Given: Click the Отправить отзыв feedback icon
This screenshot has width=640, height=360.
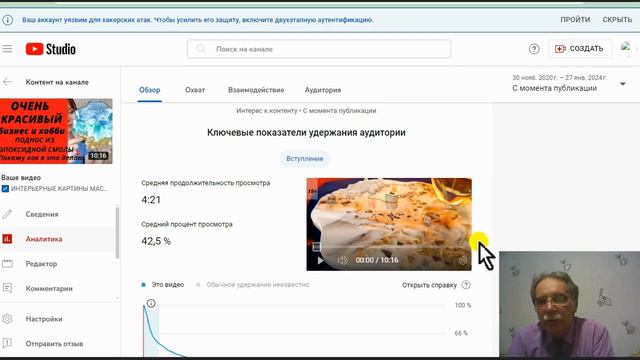Looking at the screenshot, I should [7, 343].
